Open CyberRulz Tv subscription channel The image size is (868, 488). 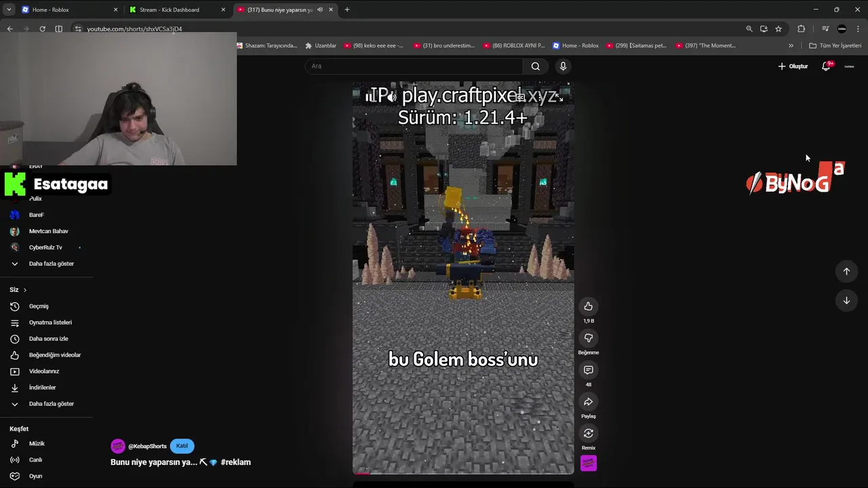[x=46, y=247]
